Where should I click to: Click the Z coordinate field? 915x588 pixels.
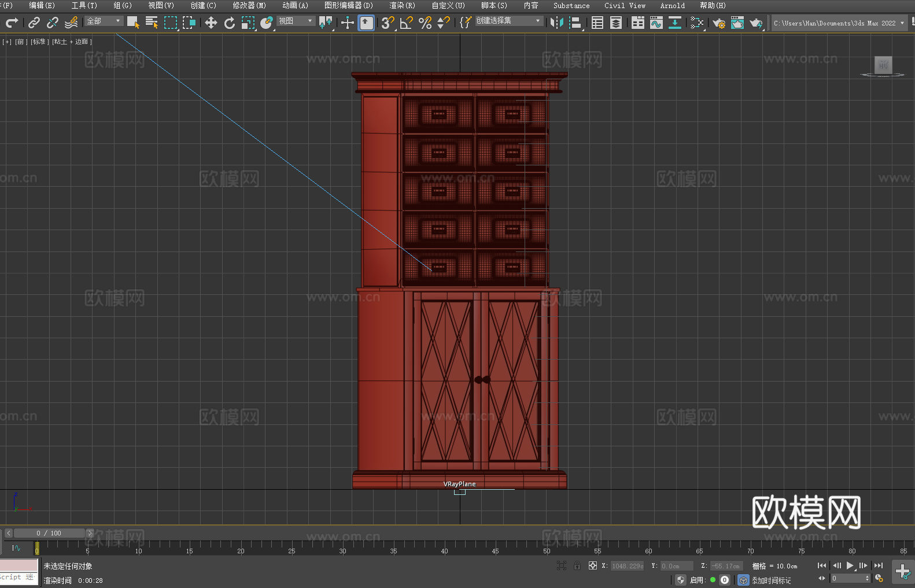click(726, 566)
